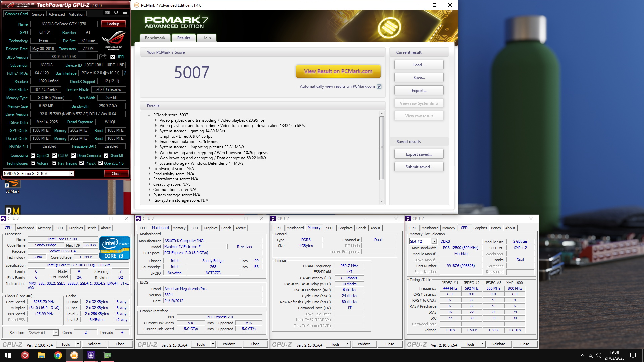
Task: Open the Slot #2 memory slot dropdown
Action: [x=434, y=241]
